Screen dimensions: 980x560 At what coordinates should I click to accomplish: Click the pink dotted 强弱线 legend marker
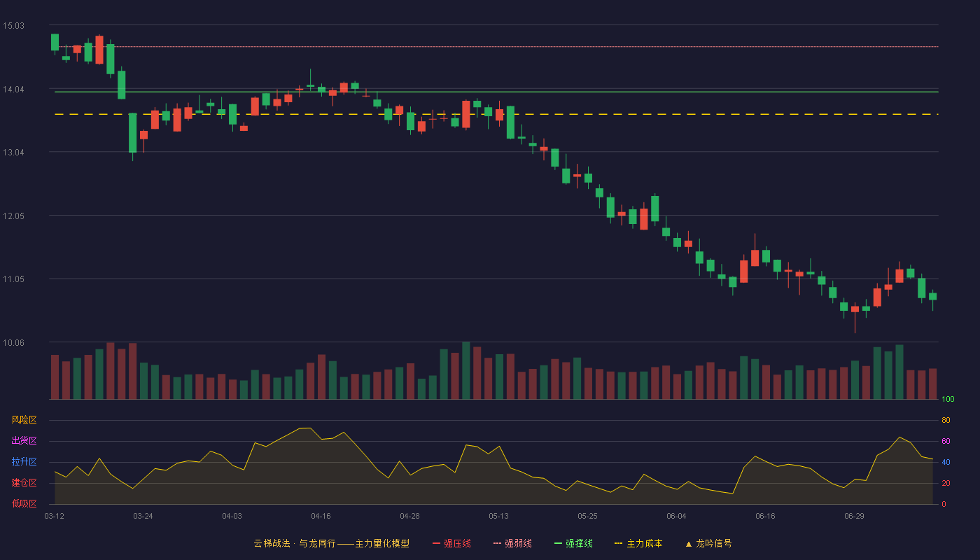tap(497, 543)
